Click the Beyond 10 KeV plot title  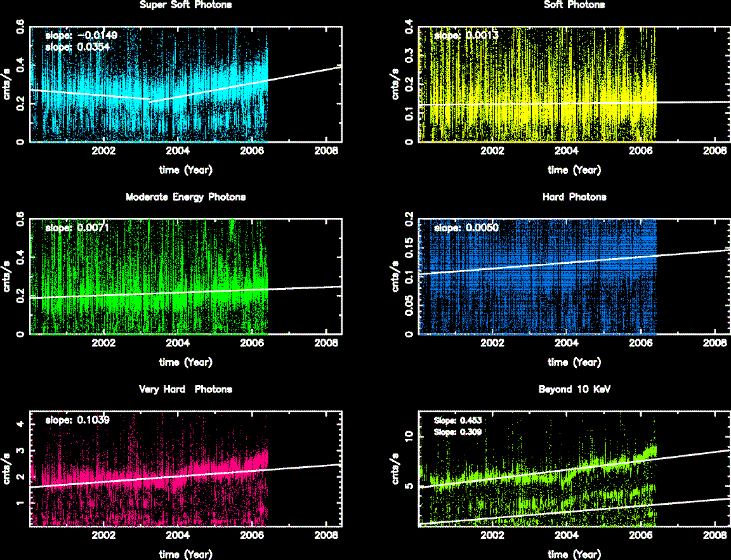pyautogui.click(x=574, y=389)
